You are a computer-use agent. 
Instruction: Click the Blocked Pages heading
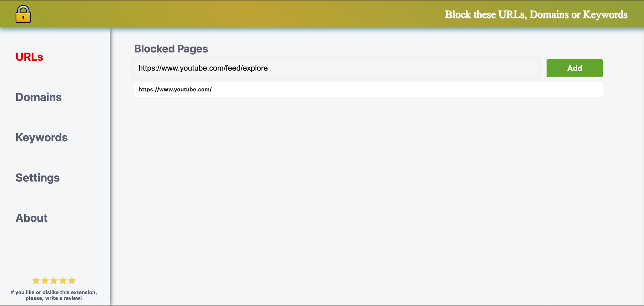(x=171, y=49)
